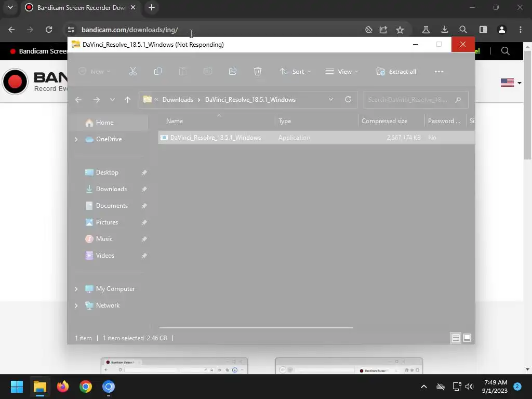Go back in File Explorer

[x=78, y=100]
